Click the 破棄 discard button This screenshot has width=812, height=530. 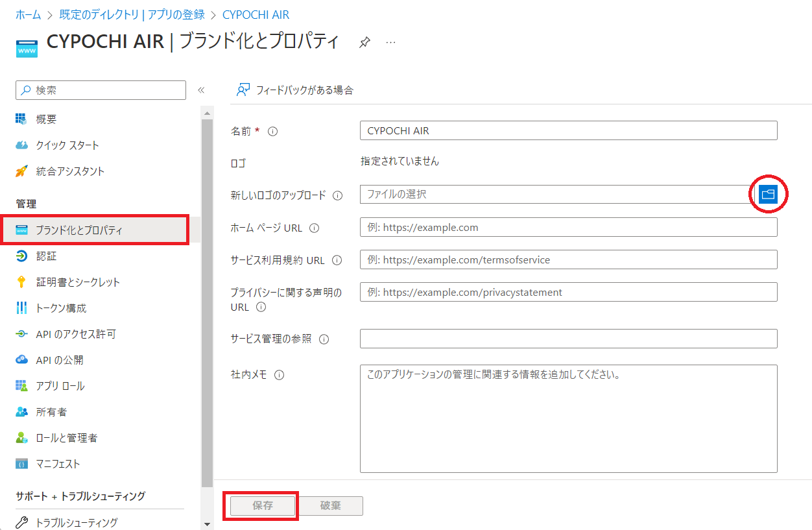tap(330, 506)
